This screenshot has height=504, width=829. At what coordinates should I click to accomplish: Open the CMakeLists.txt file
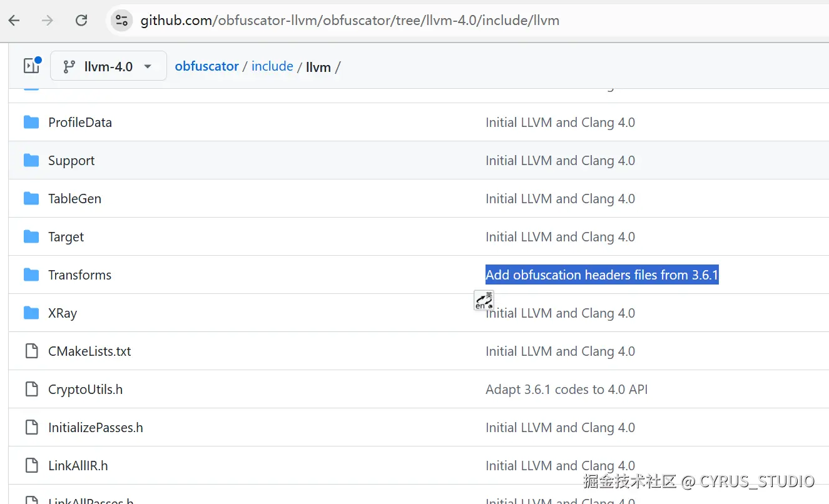click(x=89, y=351)
